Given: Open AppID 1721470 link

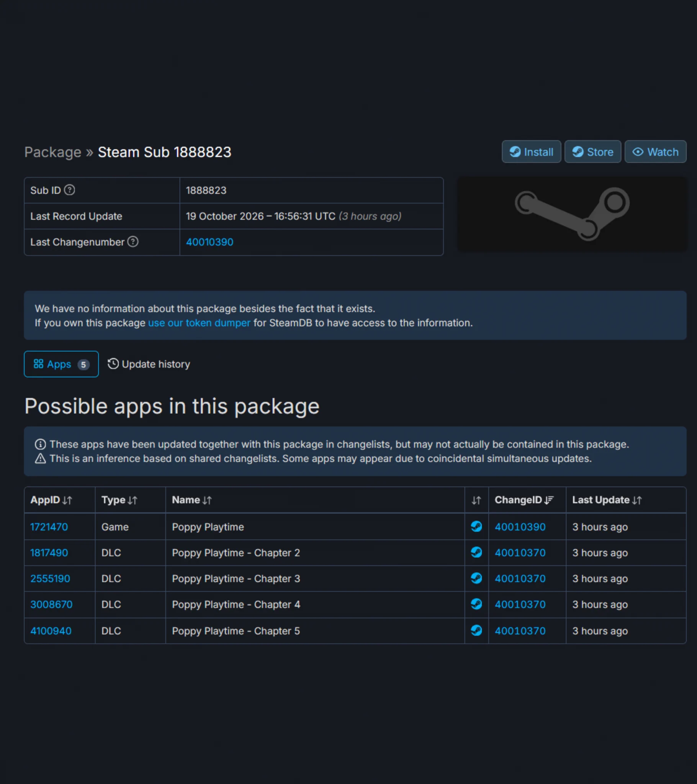Looking at the screenshot, I should pos(49,527).
